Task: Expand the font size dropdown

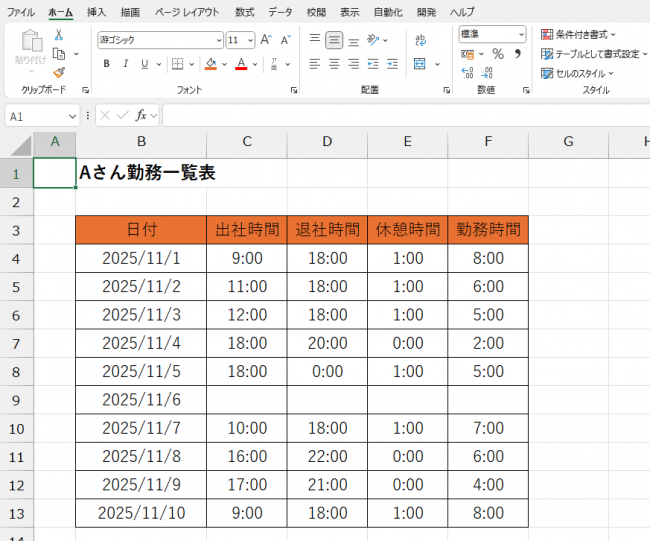Action: tap(249, 40)
